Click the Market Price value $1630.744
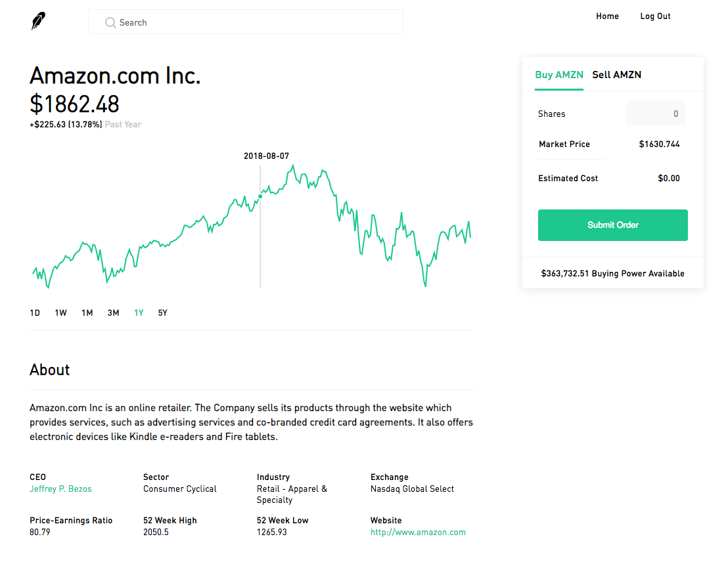The width and height of the screenshot is (728, 566). (659, 144)
